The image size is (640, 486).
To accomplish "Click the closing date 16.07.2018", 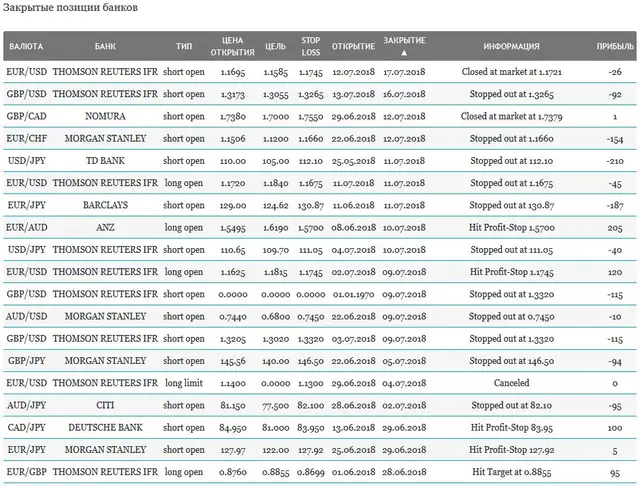I will (404, 94).
